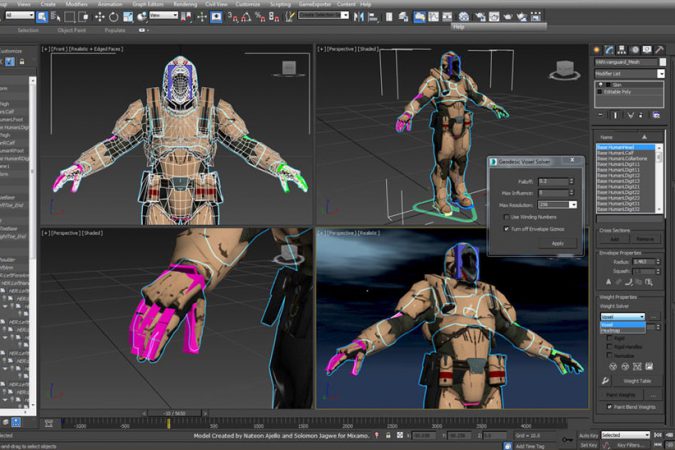Toggle the Angle Snap icon

246,17
